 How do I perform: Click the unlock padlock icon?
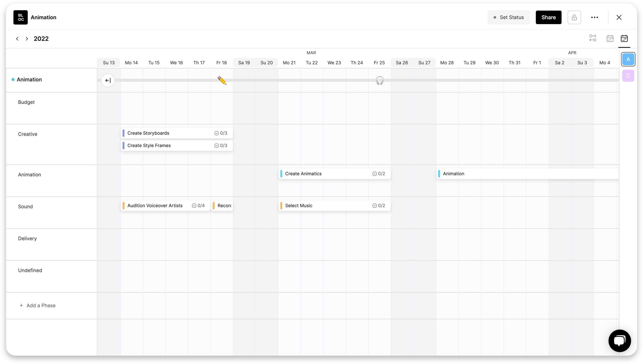(x=574, y=17)
